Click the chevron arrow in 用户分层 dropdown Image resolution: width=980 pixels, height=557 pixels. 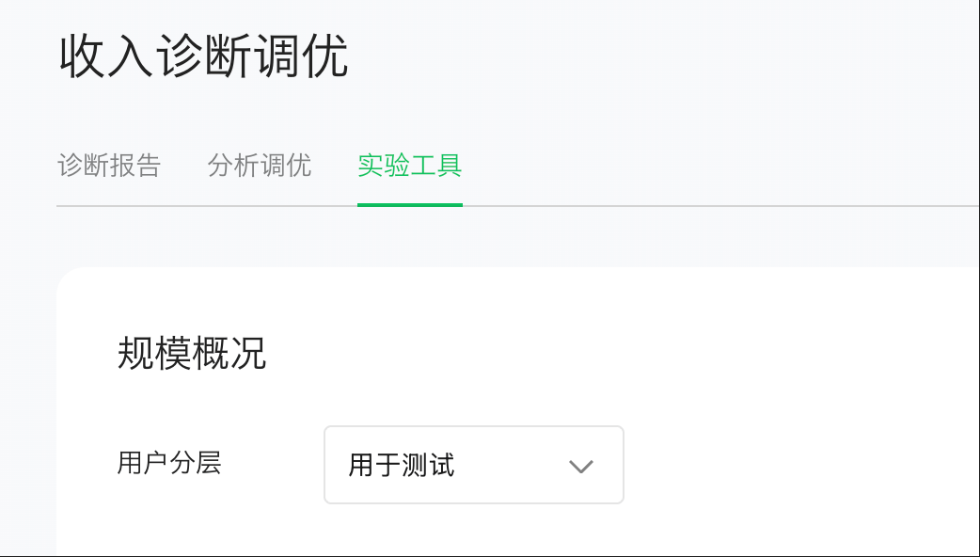pyautogui.click(x=581, y=466)
